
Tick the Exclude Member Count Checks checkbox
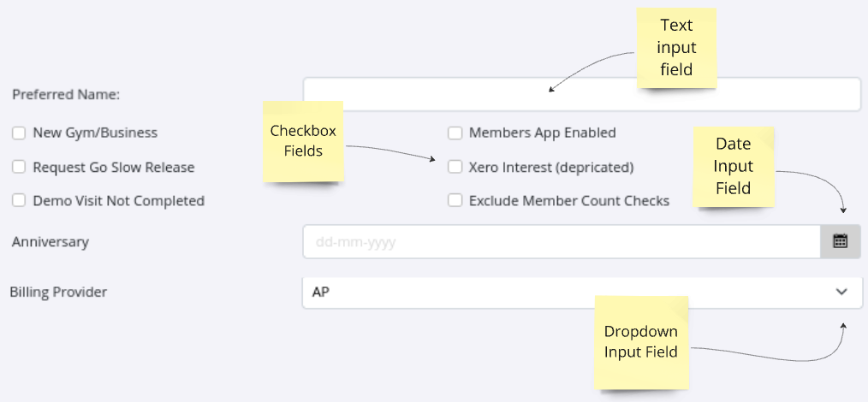tap(455, 201)
